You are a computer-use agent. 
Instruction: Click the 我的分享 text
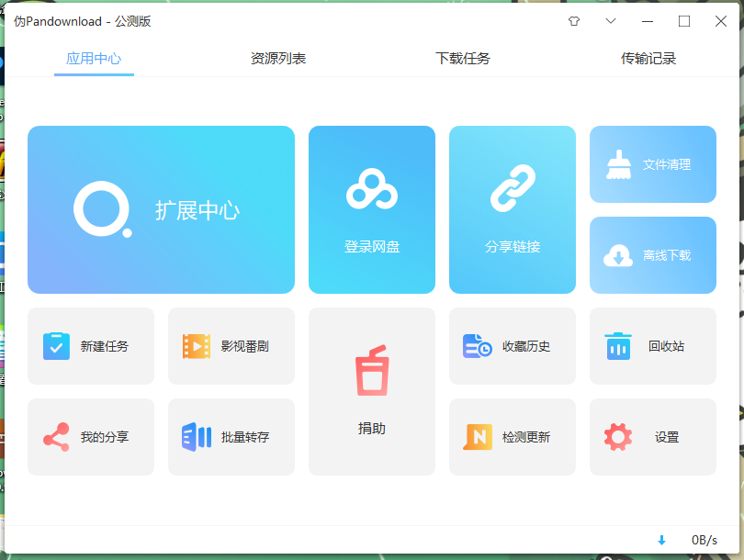tap(105, 437)
